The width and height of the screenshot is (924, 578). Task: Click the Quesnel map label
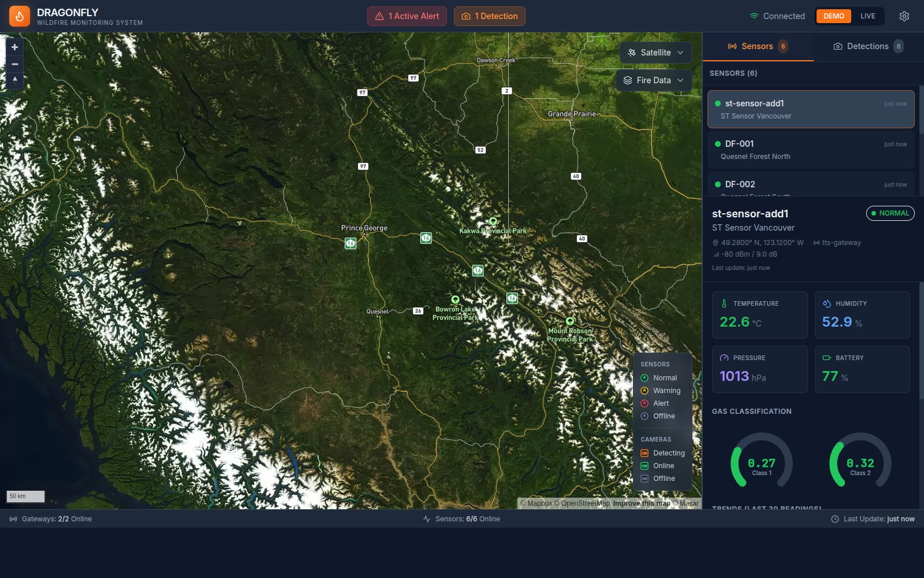[378, 312]
